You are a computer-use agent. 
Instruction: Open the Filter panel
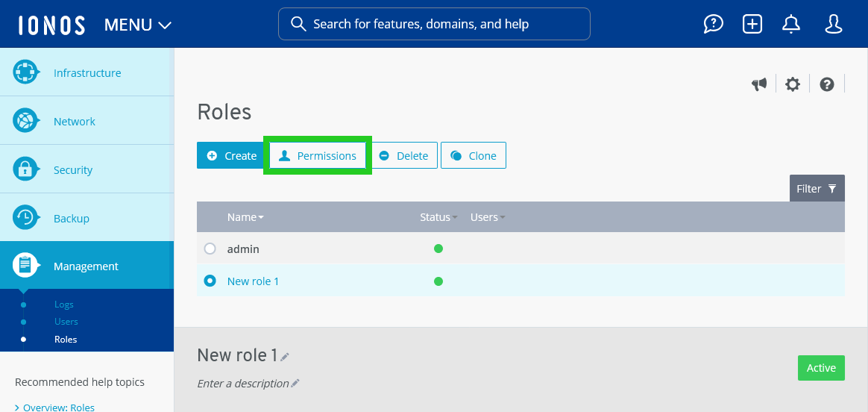click(817, 188)
